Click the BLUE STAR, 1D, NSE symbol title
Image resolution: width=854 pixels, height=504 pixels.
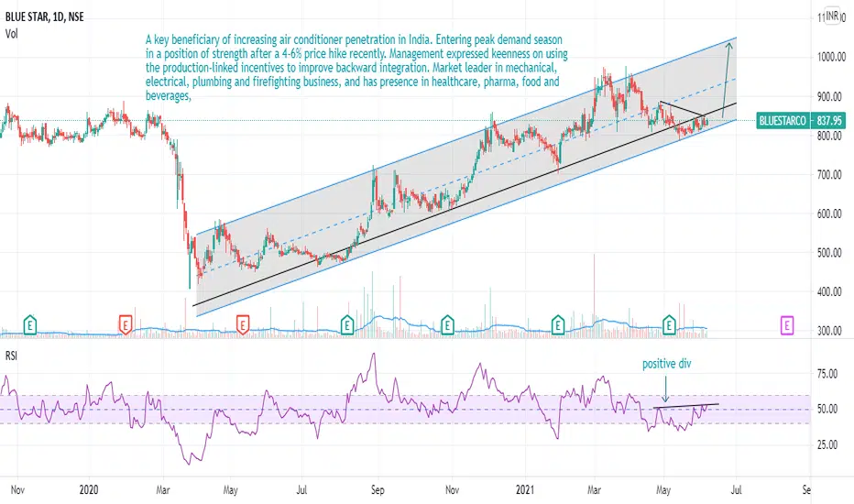(45, 16)
